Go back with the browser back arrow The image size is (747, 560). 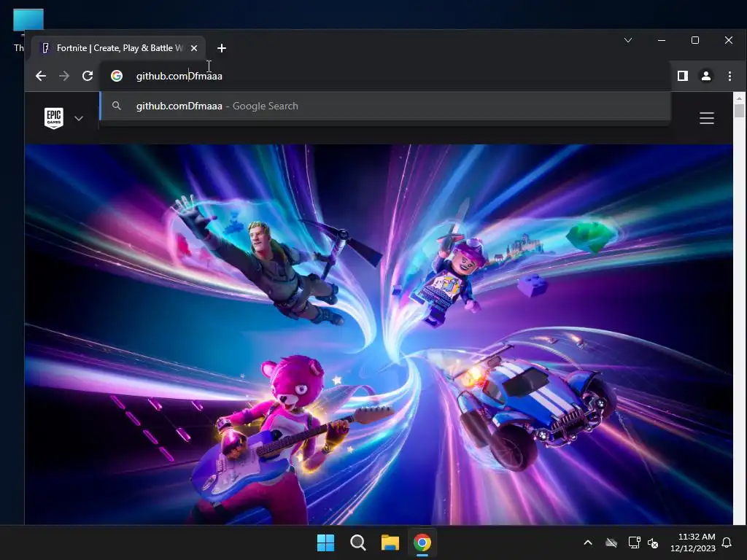click(41, 76)
